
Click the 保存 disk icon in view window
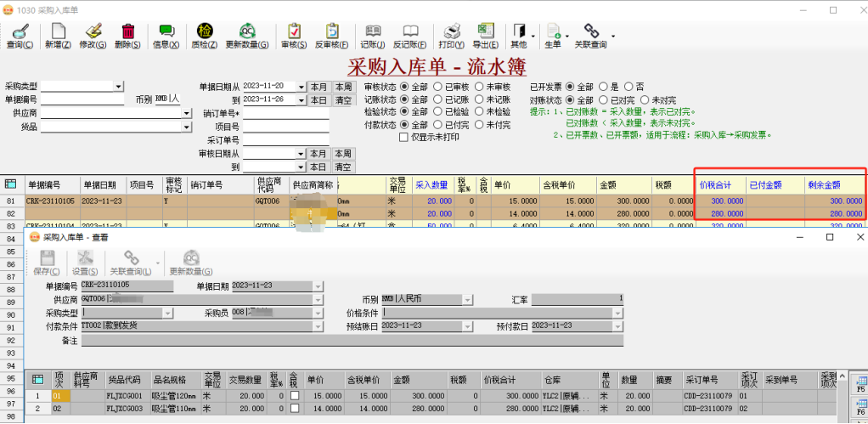pyautogui.click(x=47, y=258)
